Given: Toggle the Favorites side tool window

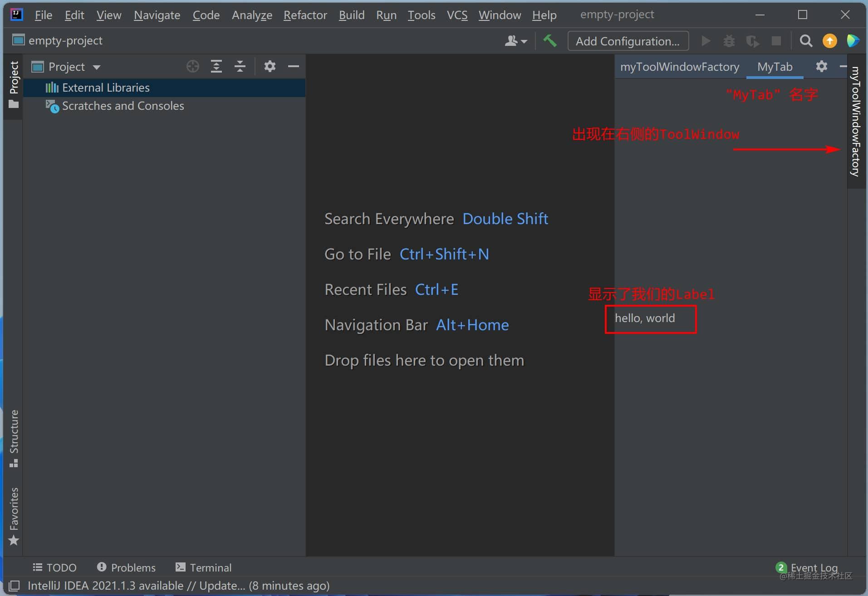Looking at the screenshot, I should pyautogui.click(x=14, y=516).
